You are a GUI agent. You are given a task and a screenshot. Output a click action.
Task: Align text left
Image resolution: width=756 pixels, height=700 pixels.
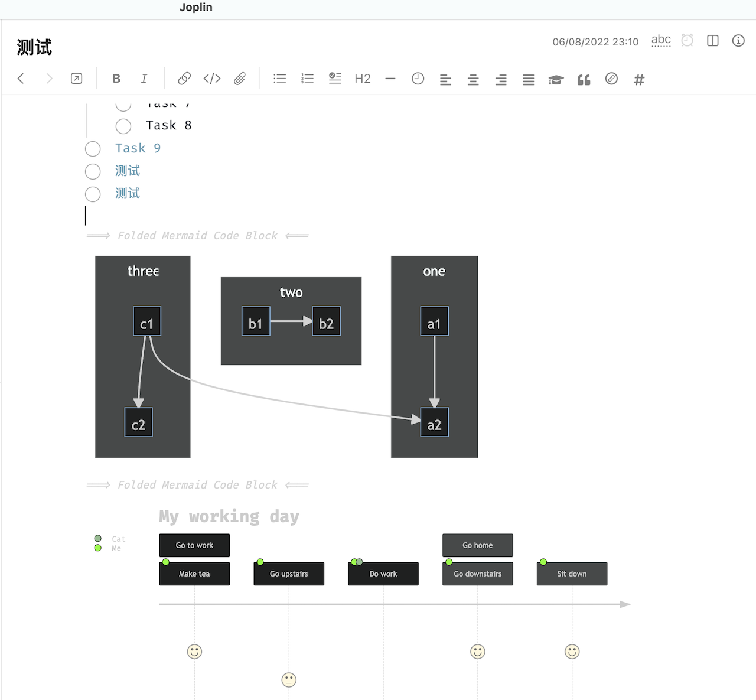pos(445,80)
